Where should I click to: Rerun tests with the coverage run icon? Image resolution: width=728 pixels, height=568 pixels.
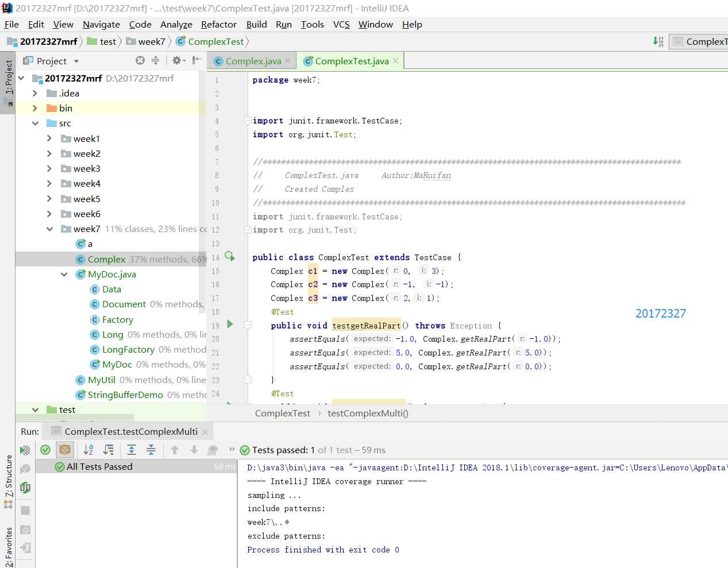click(25, 450)
